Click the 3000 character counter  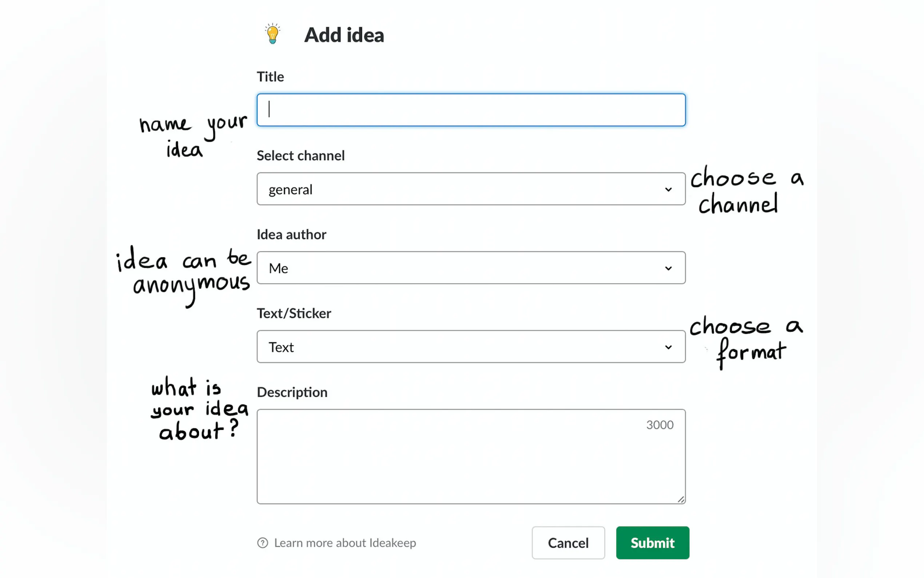click(660, 425)
